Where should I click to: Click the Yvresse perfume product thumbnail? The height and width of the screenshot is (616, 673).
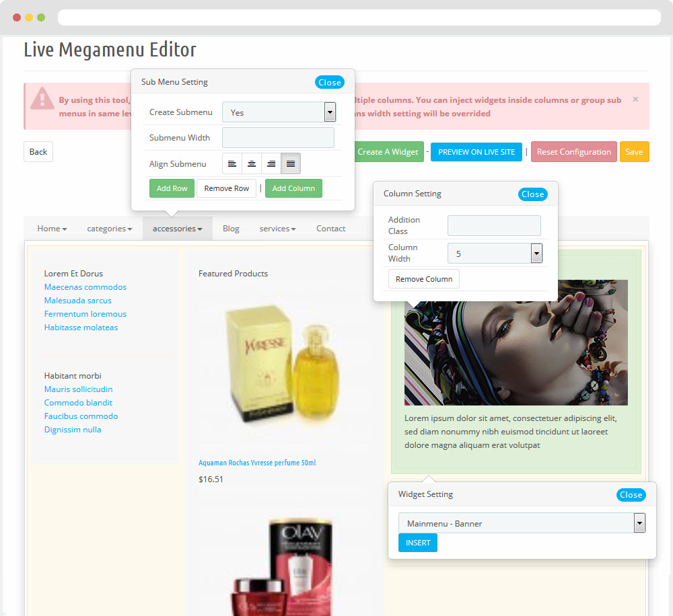point(283,363)
